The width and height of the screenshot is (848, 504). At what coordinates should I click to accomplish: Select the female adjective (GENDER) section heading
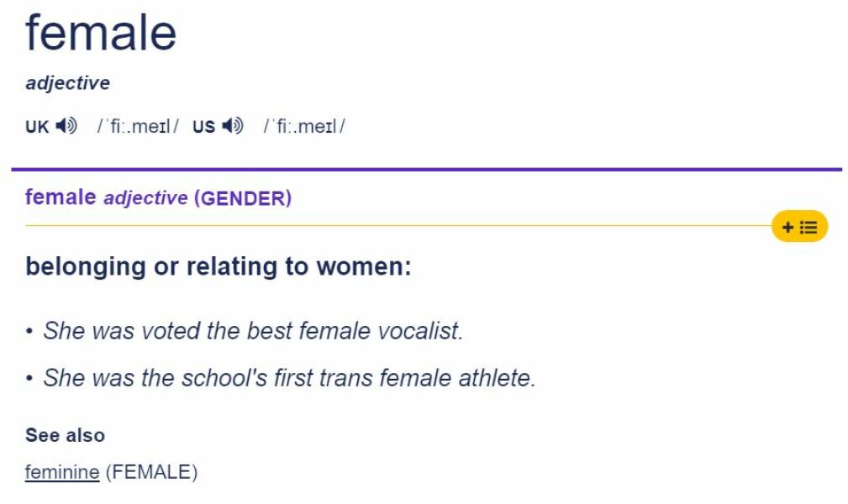point(158,197)
